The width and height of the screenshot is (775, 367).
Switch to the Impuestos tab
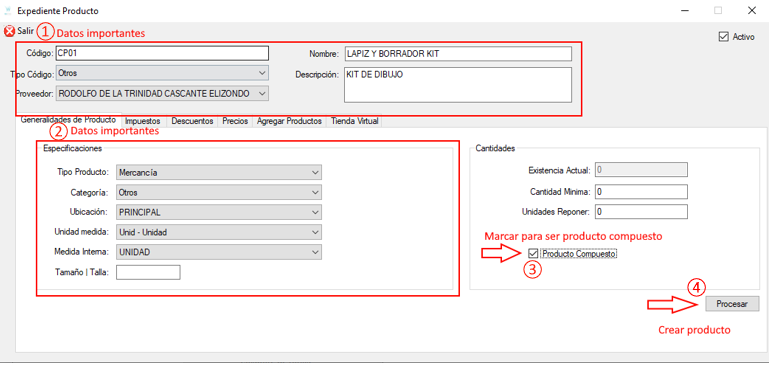142,121
